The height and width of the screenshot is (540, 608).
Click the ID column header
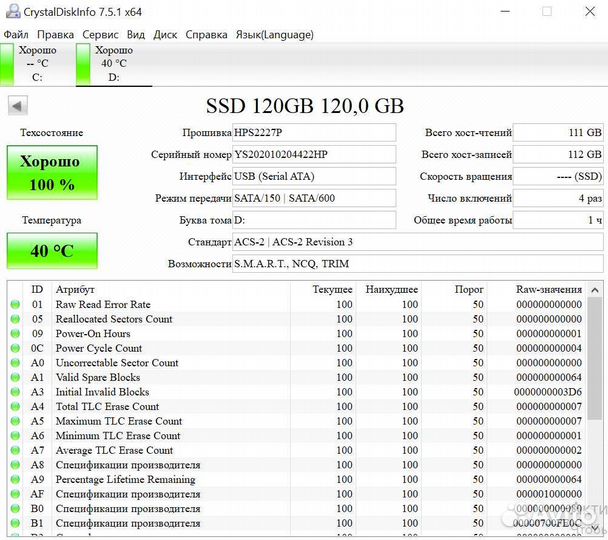pyautogui.click(x=37, y=290)
